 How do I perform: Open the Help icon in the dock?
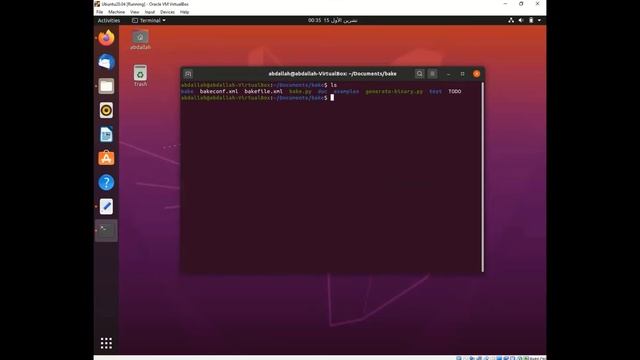[x=106, y=182]
